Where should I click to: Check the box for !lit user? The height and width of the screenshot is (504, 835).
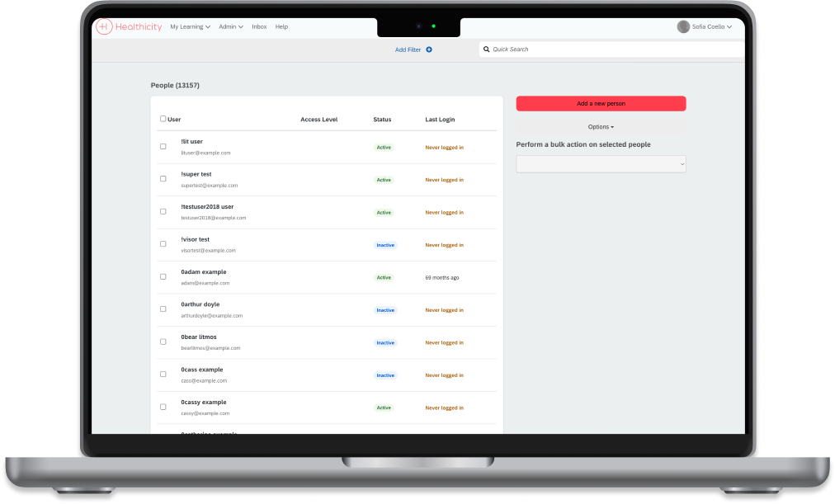point(163,147)
